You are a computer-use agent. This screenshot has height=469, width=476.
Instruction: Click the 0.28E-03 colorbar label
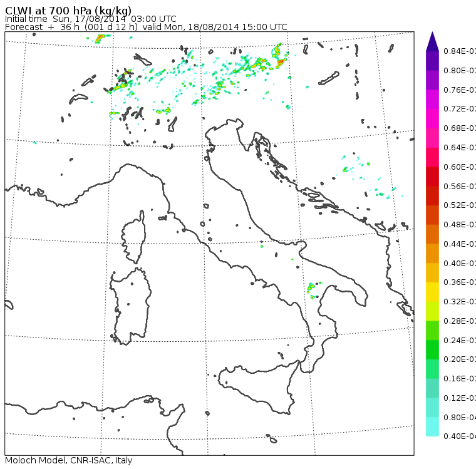(x=460, y=321)
